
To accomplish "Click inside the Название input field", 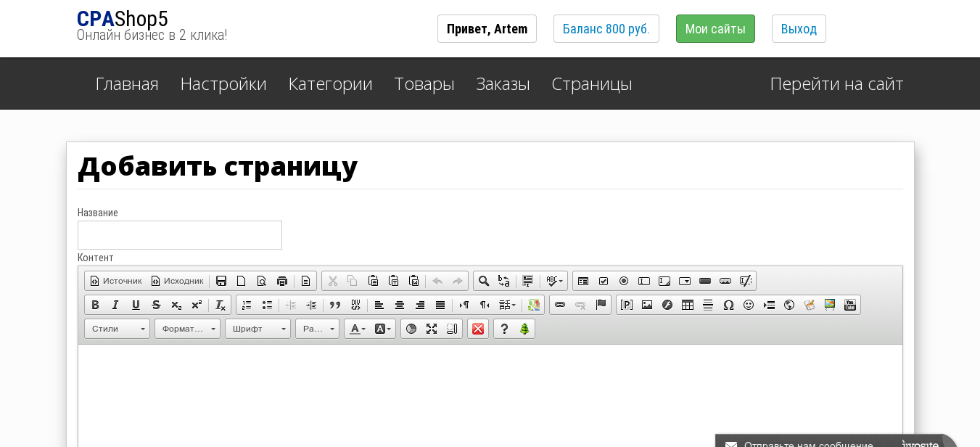I will (x=180, y=235).
